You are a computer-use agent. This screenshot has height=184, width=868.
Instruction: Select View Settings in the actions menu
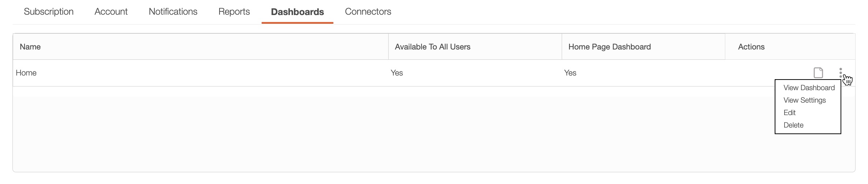point(804,100)
